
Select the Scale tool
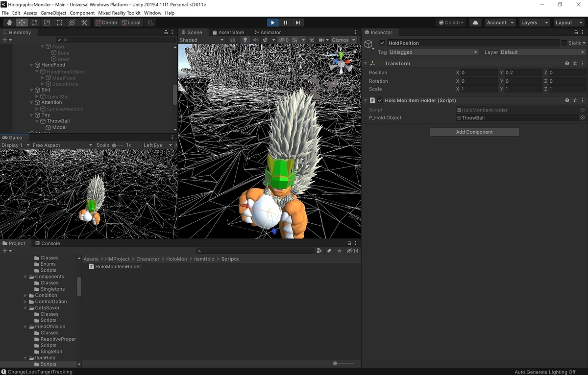click(x=47, y=23)
